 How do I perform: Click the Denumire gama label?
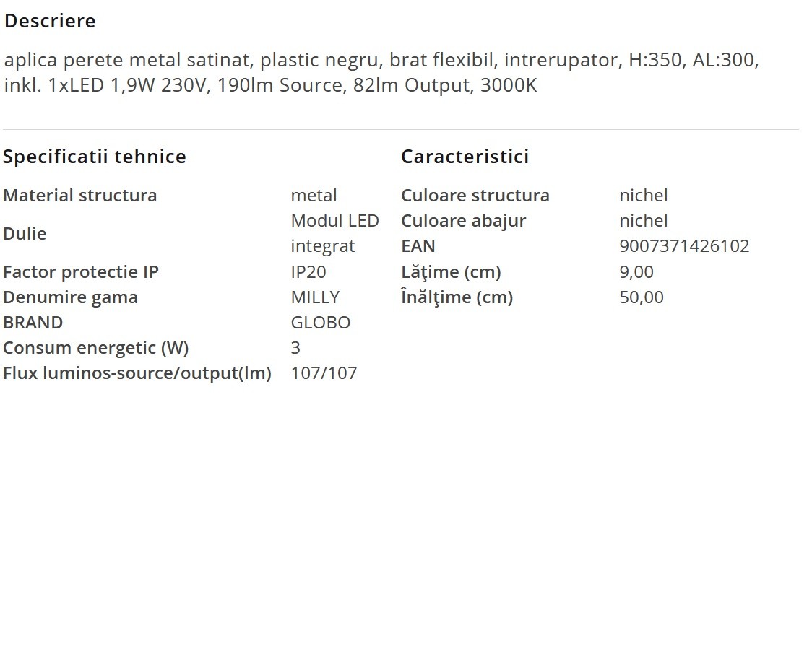click(70, 297)
